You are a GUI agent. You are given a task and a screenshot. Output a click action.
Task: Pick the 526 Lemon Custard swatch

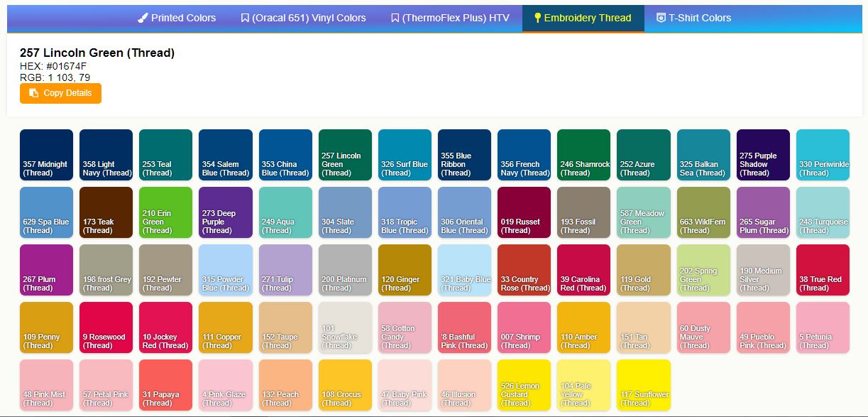tap(524, 384)
